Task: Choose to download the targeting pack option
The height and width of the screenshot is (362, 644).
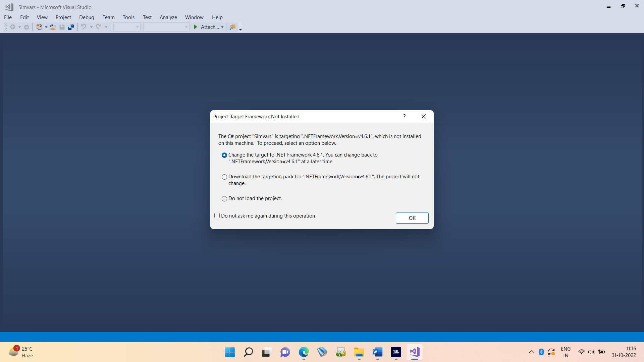Action: tap(224, 177)
